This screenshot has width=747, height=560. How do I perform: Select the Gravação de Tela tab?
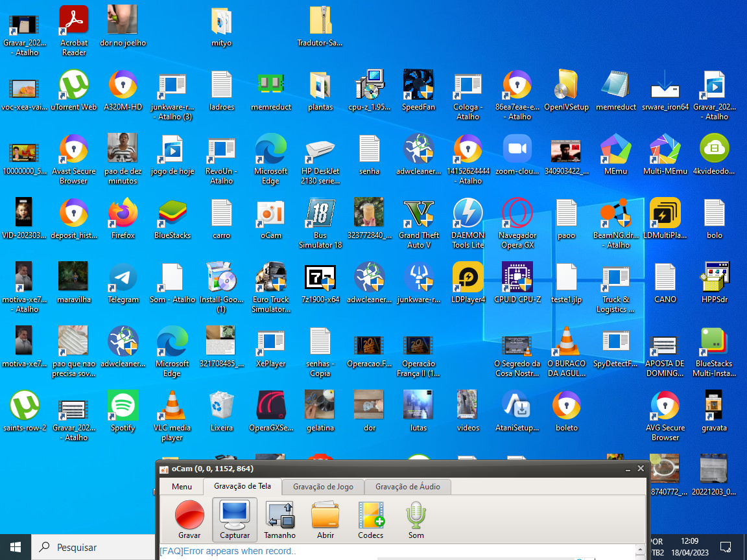(243, 486)
